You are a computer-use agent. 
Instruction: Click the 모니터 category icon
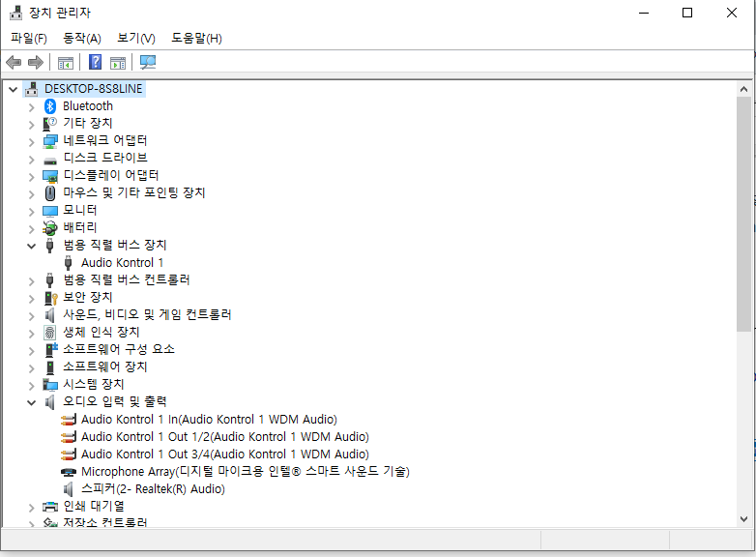(x=50, y=211)
